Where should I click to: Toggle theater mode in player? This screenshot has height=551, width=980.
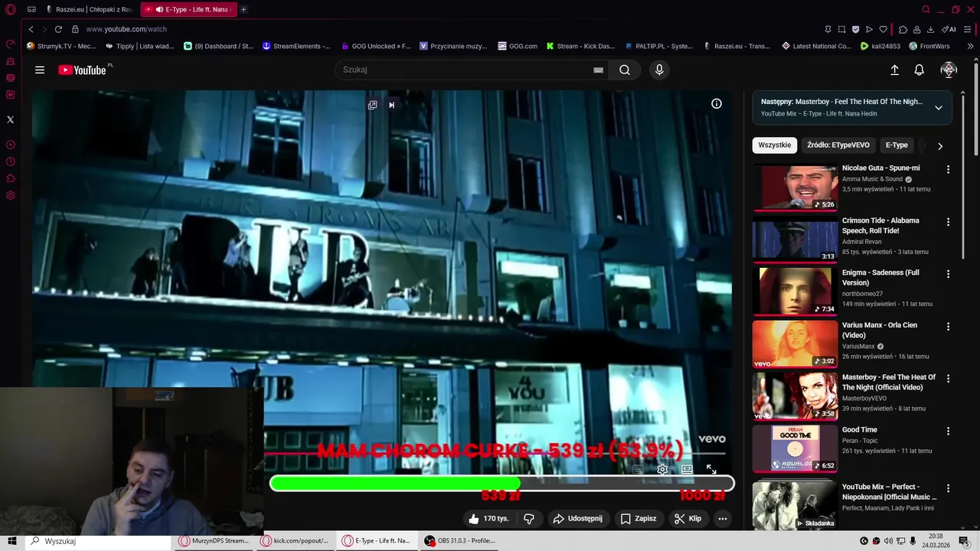(x=687, y=469)
